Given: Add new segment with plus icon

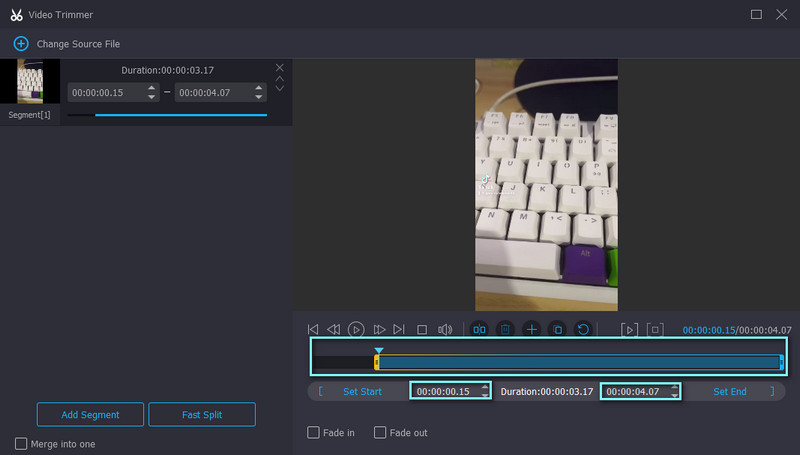Looking at the screenshot, I should [x=531, y=329].
